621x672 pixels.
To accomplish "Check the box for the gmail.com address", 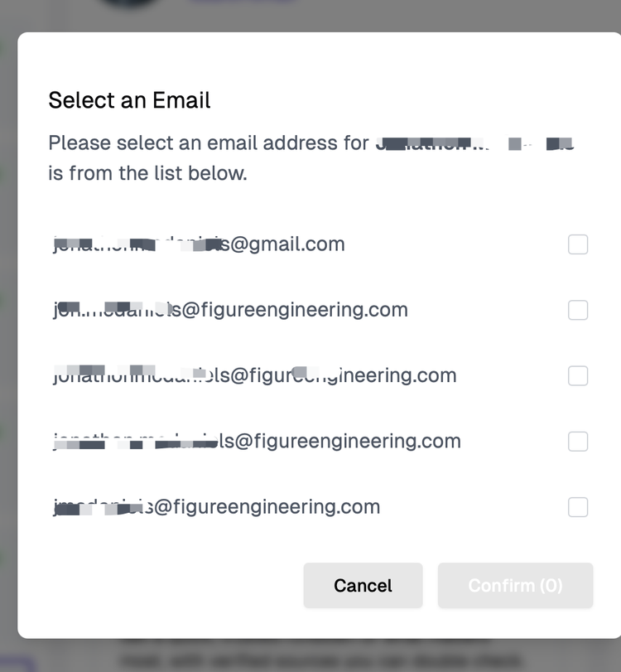I will 578,244.
